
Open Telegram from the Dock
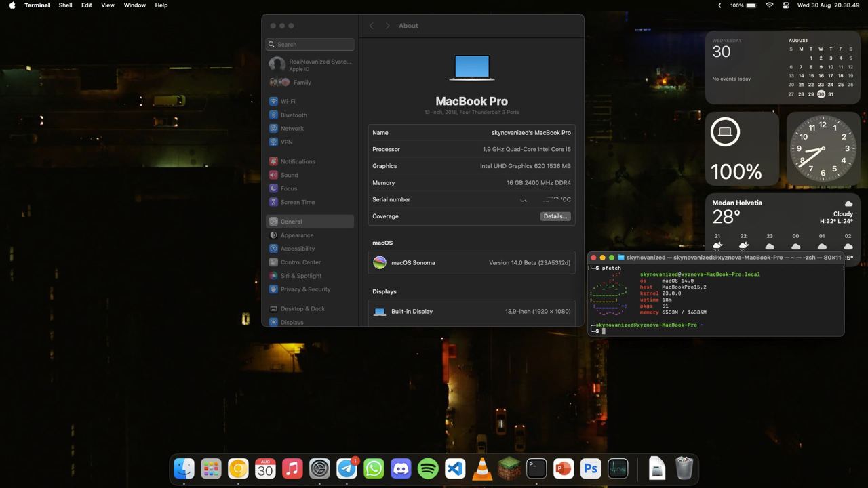tap(347, 468)
